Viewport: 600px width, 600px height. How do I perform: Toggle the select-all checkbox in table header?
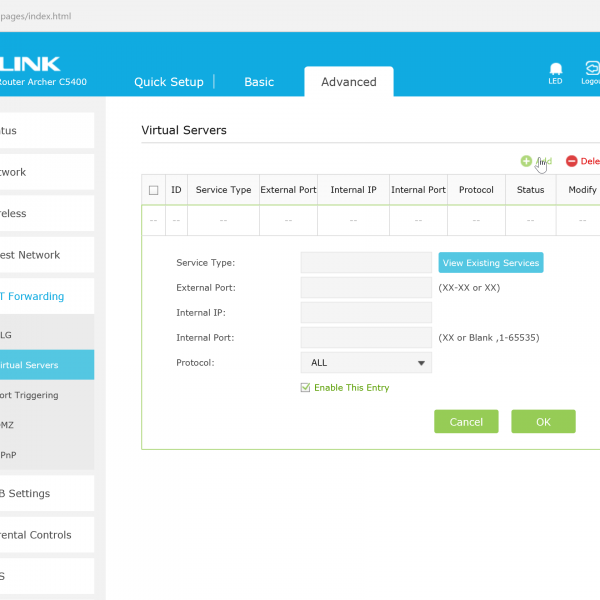(x=153, y=190)
